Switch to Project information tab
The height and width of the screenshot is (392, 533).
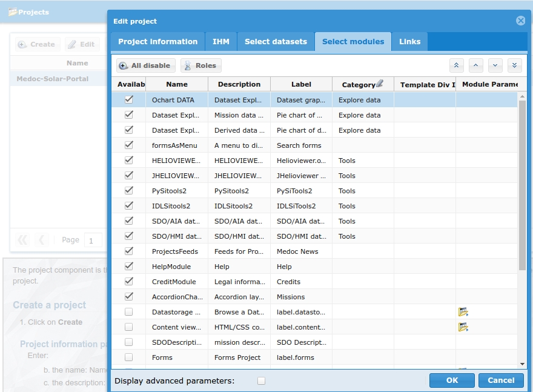[x=157, y=41]
